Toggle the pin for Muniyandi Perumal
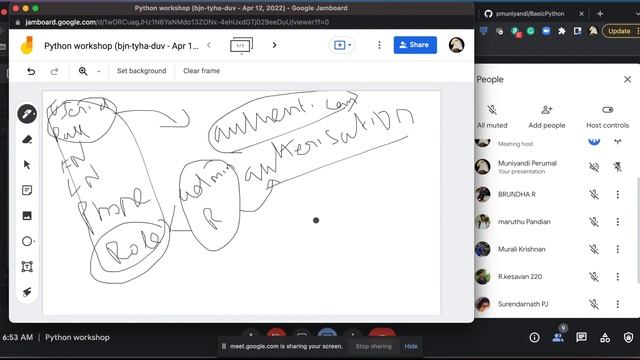The height and width of the screenshot is (360, 640). (618, 167)
